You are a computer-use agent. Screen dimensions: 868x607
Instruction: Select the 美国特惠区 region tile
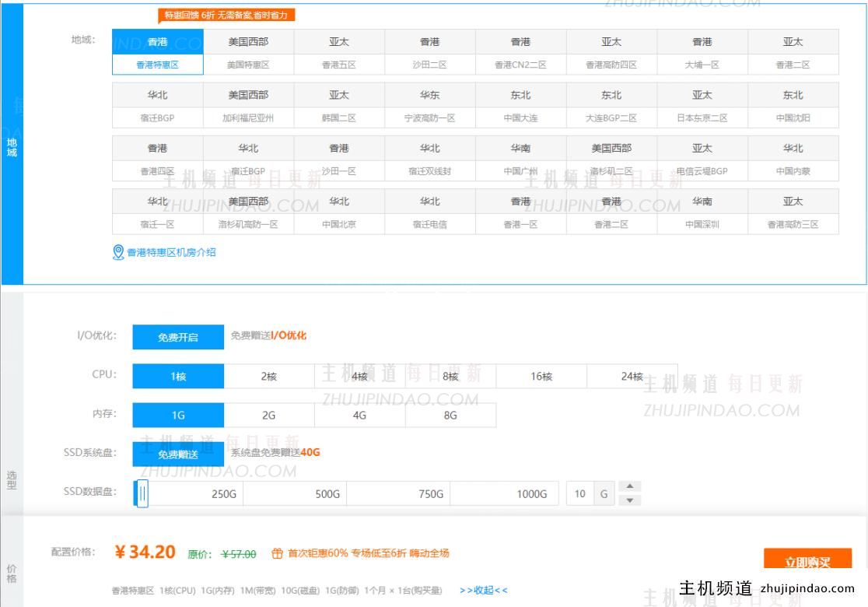pos(249,52)
